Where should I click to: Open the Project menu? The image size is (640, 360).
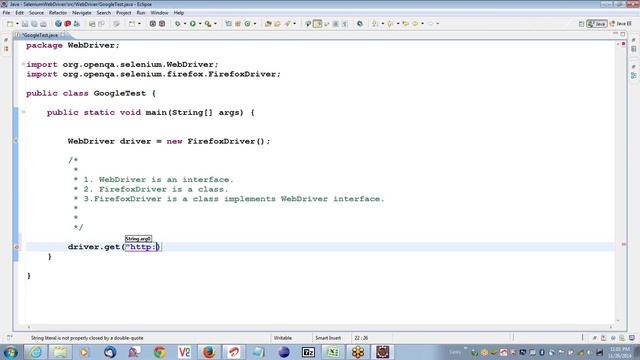click(124, 13)
